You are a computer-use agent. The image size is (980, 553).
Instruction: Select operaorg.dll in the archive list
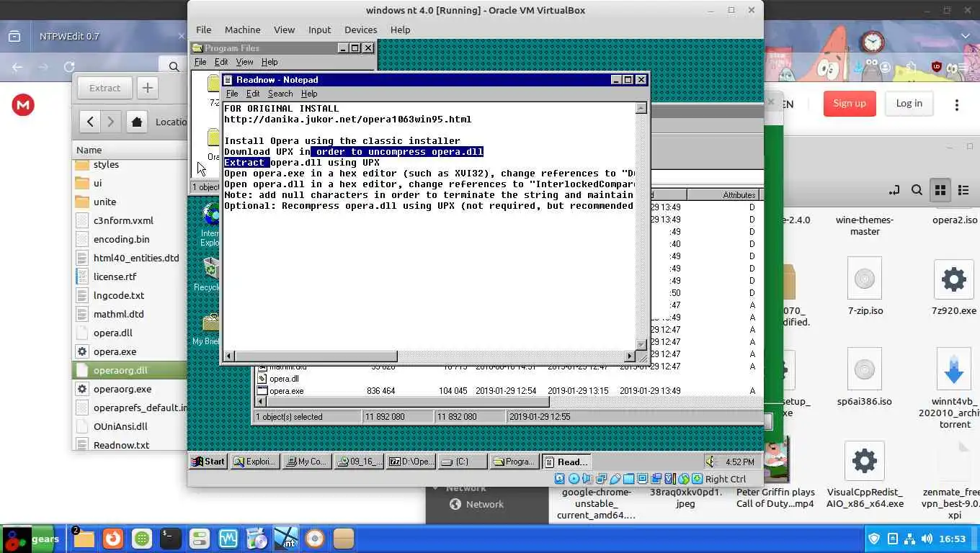pos(130,370)
